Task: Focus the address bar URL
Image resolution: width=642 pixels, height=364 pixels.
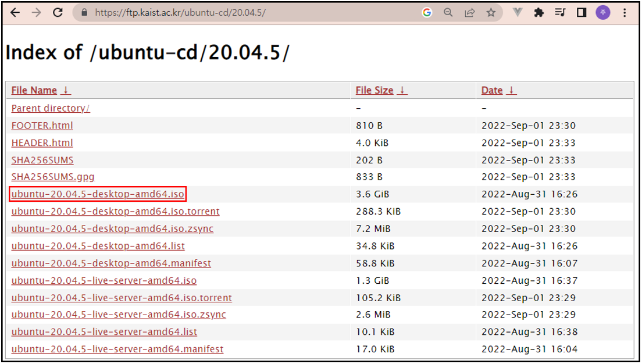Action: (180, 13)
